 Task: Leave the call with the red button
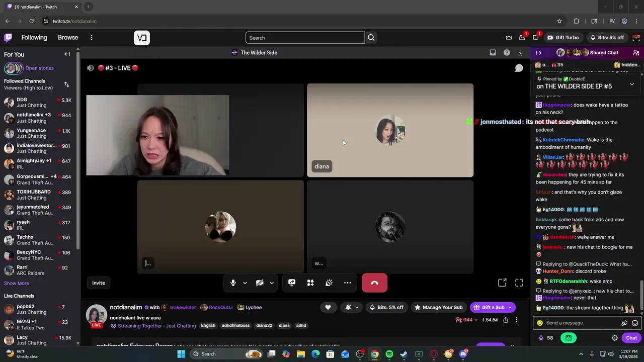point(374,283)
